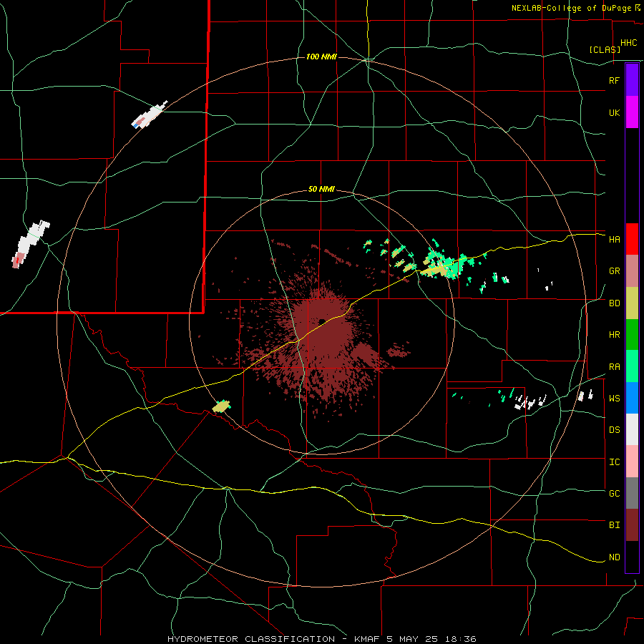The image size is (644, 644).
Task: Click the black radar site dot at center
Action: coord(323,321)
